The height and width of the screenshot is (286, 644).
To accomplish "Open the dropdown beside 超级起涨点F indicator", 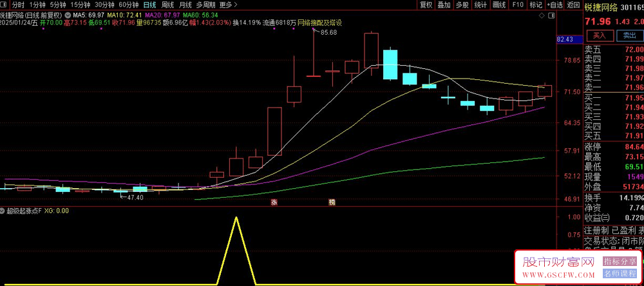I will point(3,211).
